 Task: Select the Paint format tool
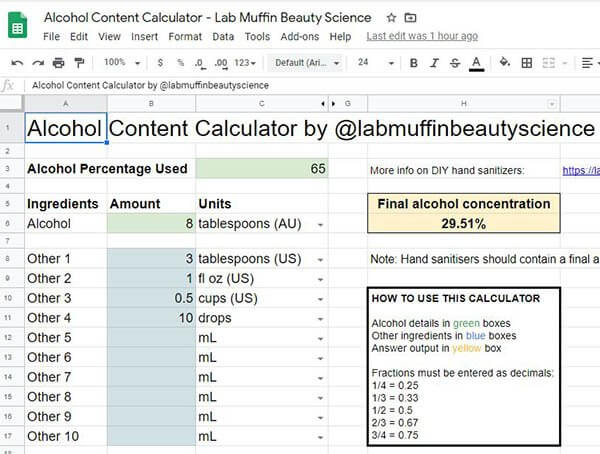point(79,63)
